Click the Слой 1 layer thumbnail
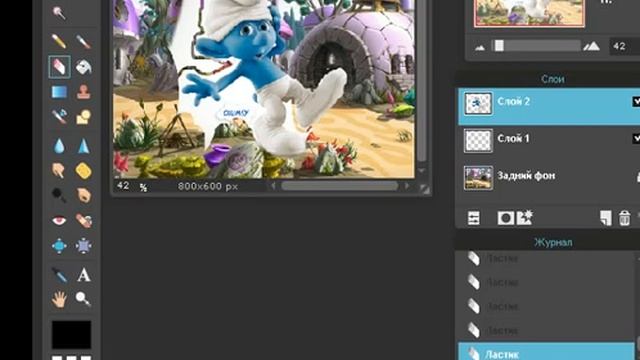 click(x=478, y=140)
